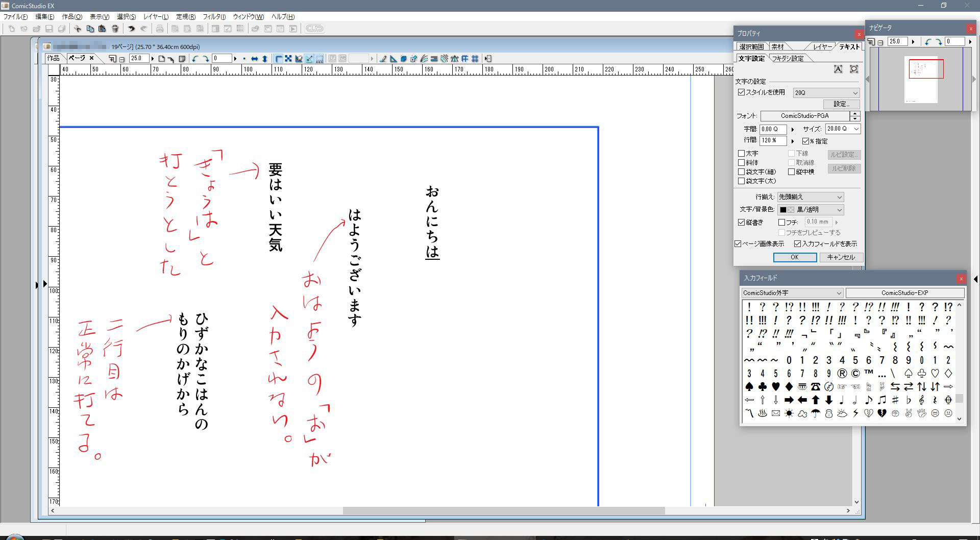Click the OK button in properties
Image resolution: width=980 pixels, height=540 pixels.
pyautogui.click(x=794, y=257)
